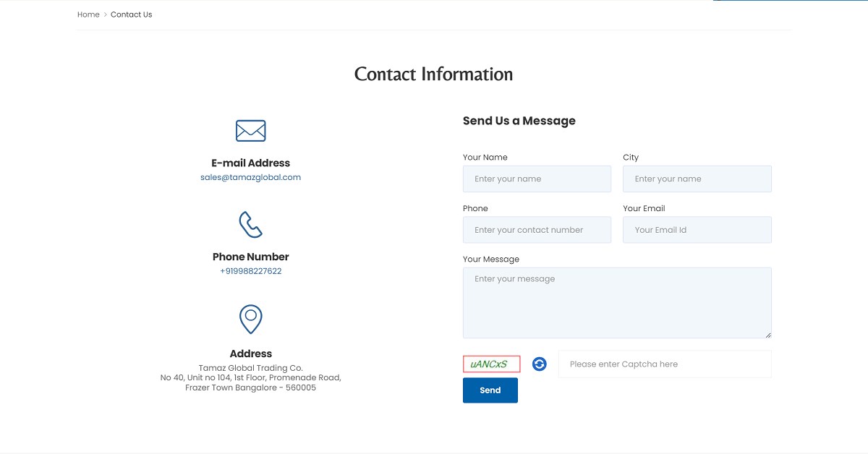Call the +919988227622 phone link

coord(250,270)
